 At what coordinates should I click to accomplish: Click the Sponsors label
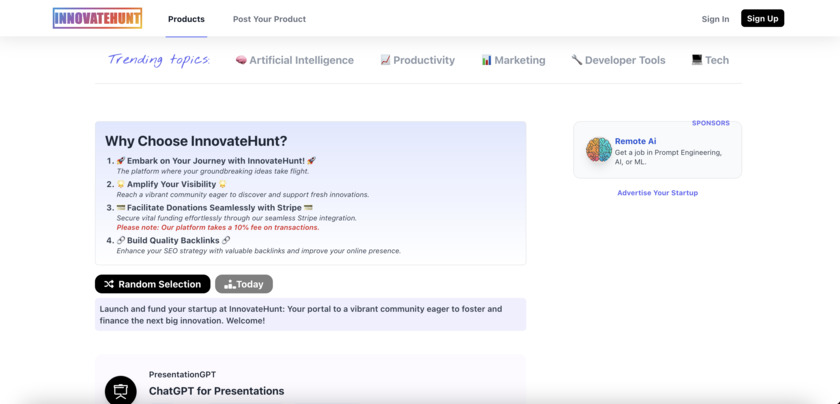[x=710, y=123]
